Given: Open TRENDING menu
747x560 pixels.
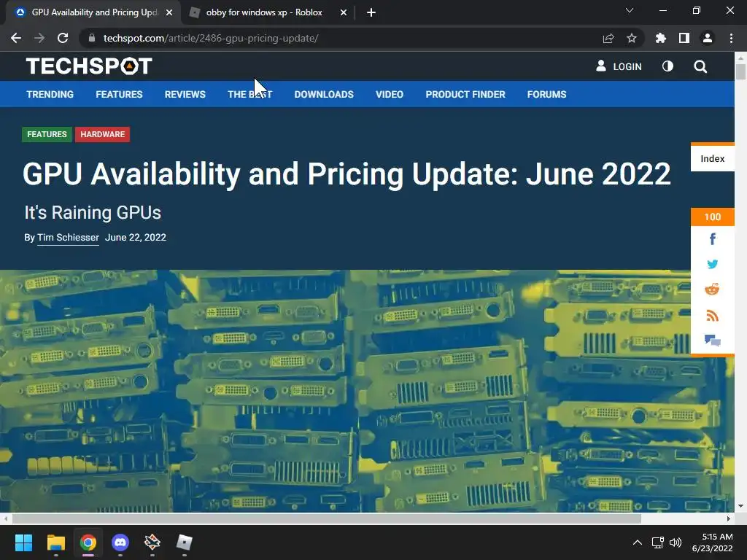Looking at the screenshot, I should point(50,94).
